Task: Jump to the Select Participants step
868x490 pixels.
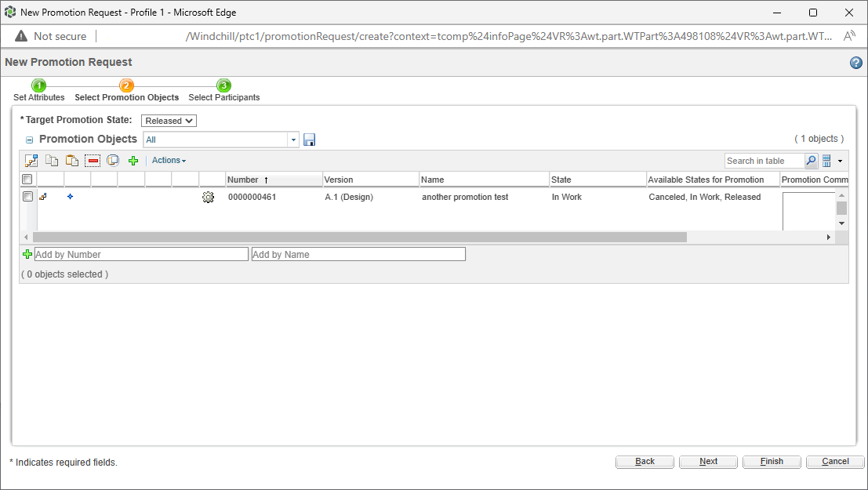Action: click(223, 89)
